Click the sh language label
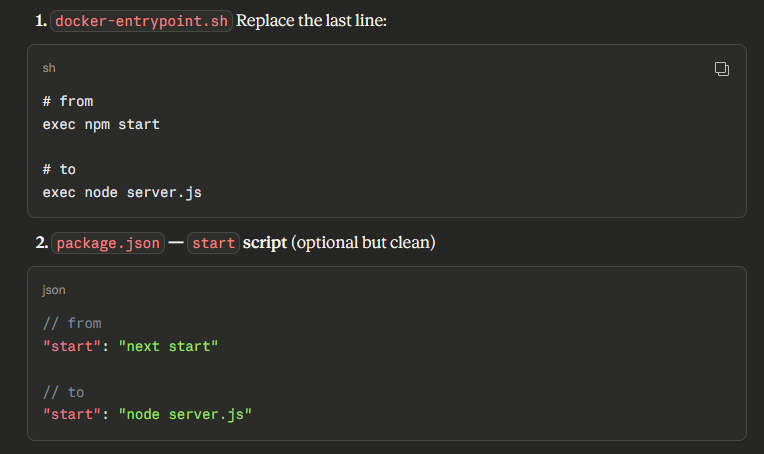This screenshot has height=454, width=764. click(x=49, y=69)
